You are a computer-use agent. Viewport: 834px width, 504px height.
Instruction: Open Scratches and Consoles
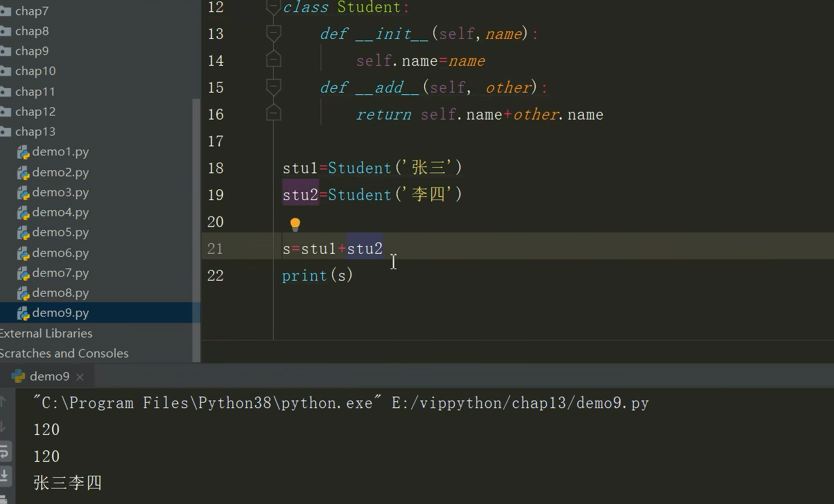pos(64,354)
